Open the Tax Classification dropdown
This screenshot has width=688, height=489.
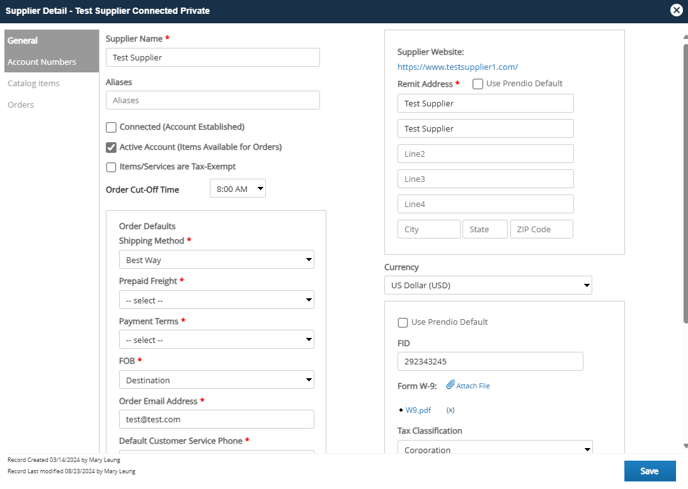495,449
